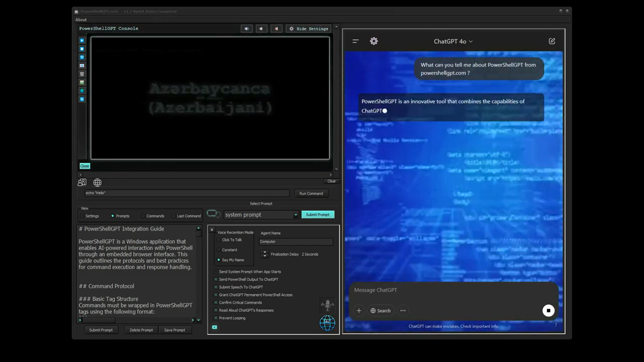The width and height of the screenshot is (644, 362).
Task: Select Constant voice recognition mode
Action: (219, 250)
